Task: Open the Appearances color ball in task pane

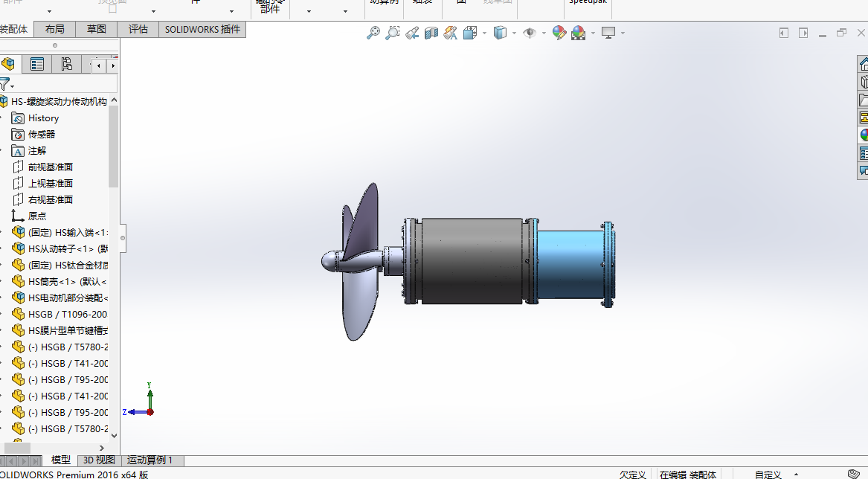Action: 864,135
